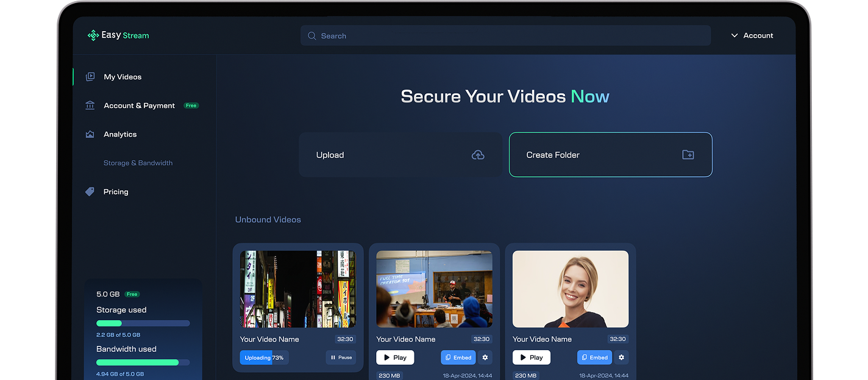Open the Tokyo neon street thumbnail
The height and width of the screenshot is (380, 868).
pyautogui.click(x=297, y=289)
